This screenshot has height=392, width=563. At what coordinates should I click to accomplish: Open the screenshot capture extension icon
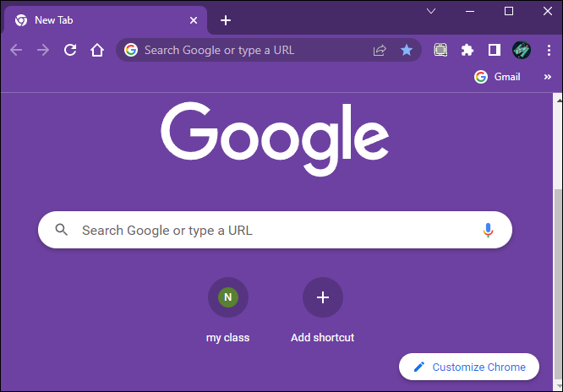click(440, 50)
